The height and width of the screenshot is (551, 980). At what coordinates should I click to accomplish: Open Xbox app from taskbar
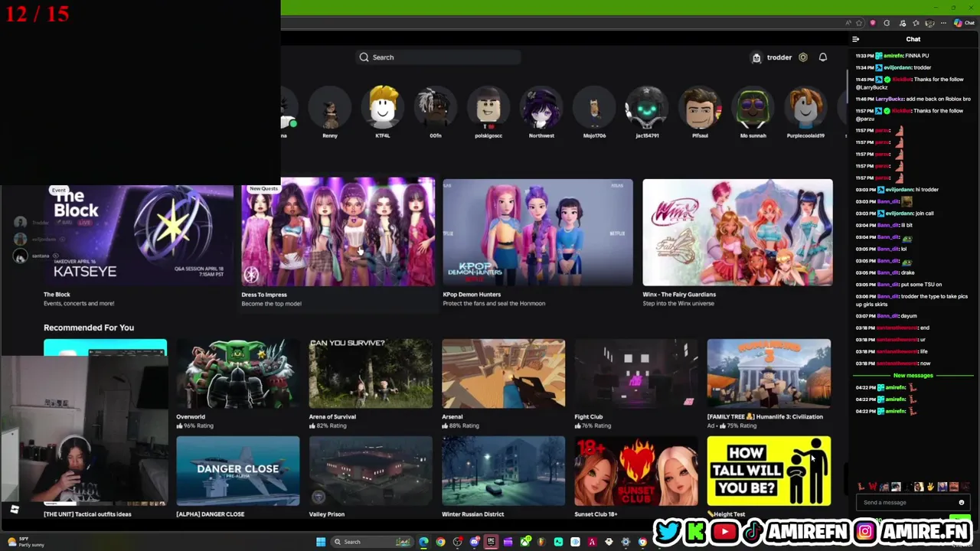pyautogui.click(x=525, y=542)
